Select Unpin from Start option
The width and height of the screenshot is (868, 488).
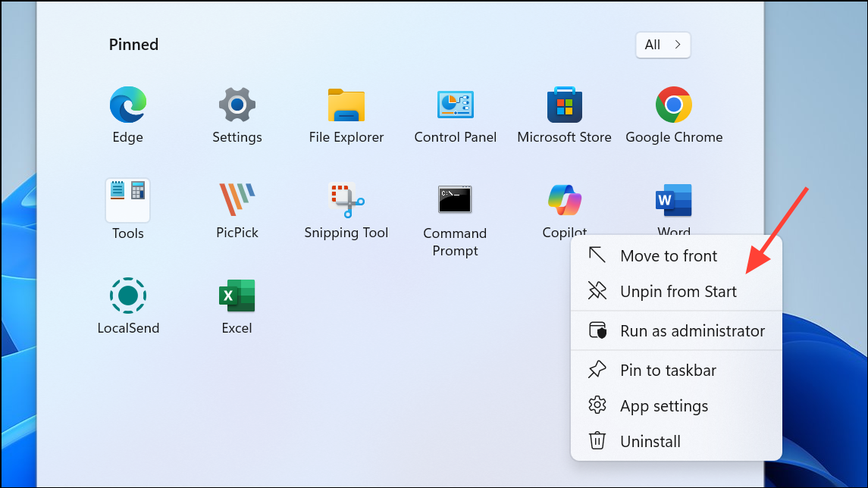[x=676, y=291]
